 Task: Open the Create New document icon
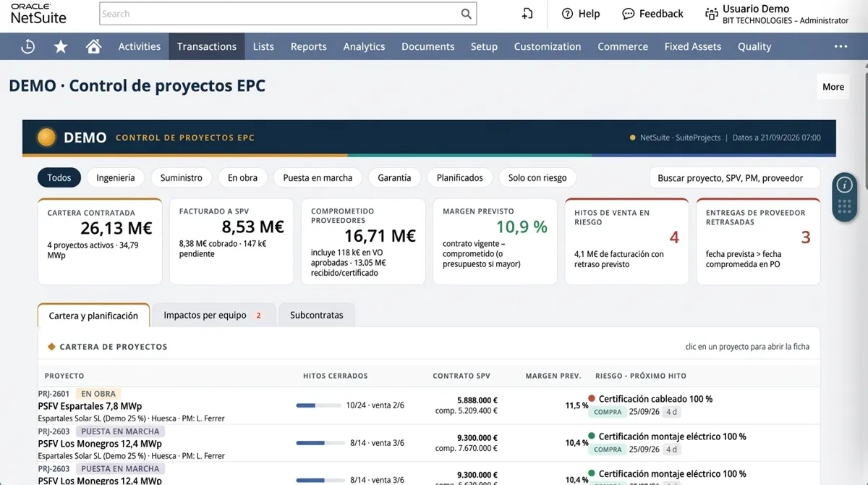pos(527,14)
